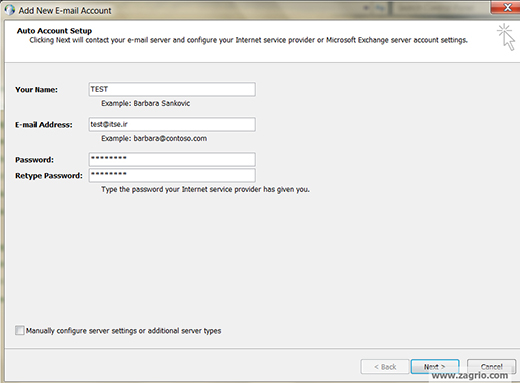Click the E-mail Address input field
520x383 pixels.
(x=172, y=124)
